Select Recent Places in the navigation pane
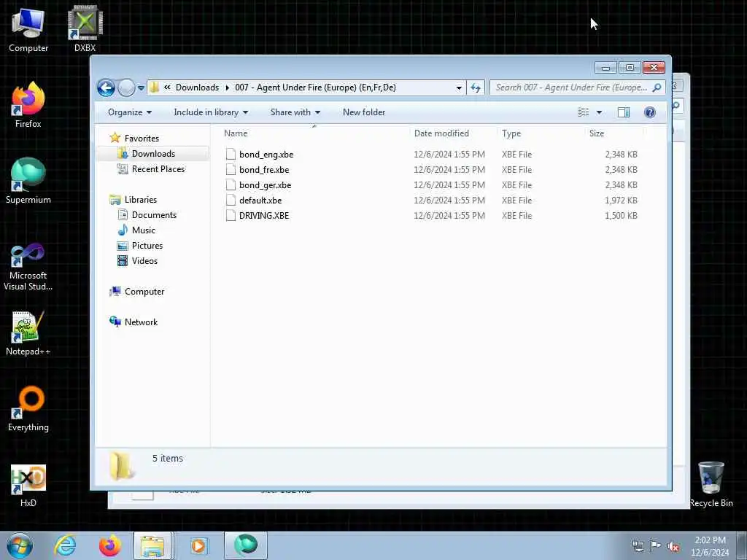Image resolution: width=747 pixels, height=560 pixels. [x=158, y=168]
